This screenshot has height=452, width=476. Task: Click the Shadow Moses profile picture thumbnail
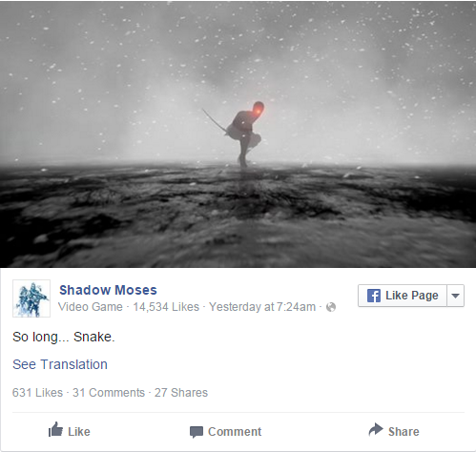(x=31, y=298)
